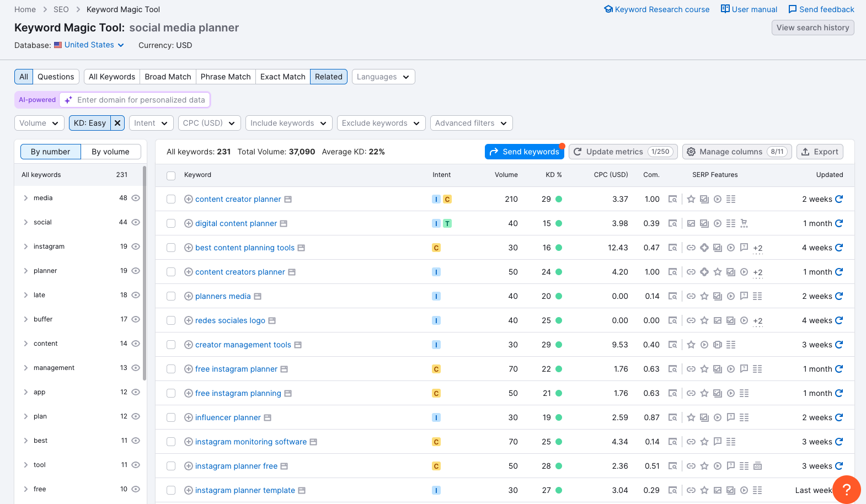Screen dimensions: 866x504
Task: Refresh metrics for content creator planner row
Action: coord(839,199)
